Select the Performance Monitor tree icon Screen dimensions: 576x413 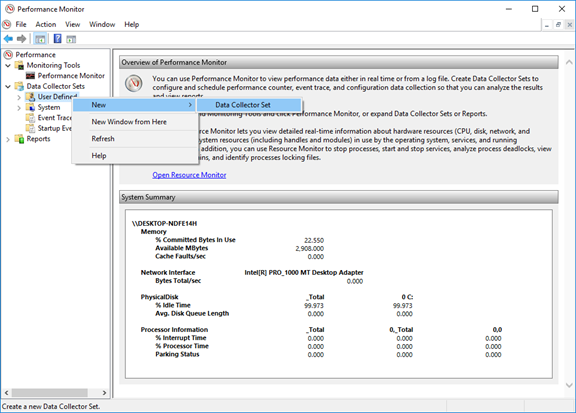point(30,76)
